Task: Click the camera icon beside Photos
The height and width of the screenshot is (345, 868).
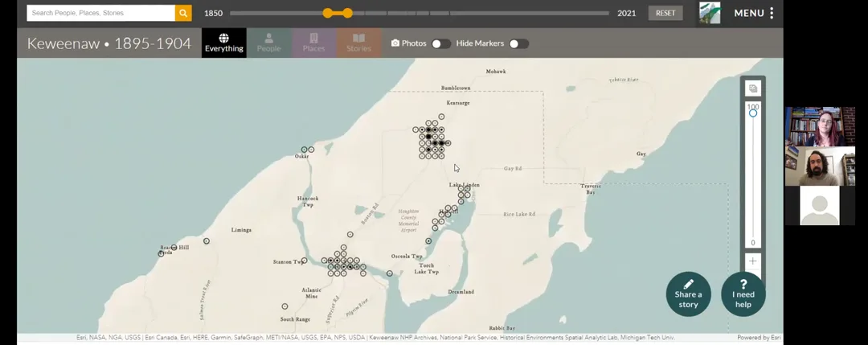Action: pyautogui.click(x=395, y=43)
